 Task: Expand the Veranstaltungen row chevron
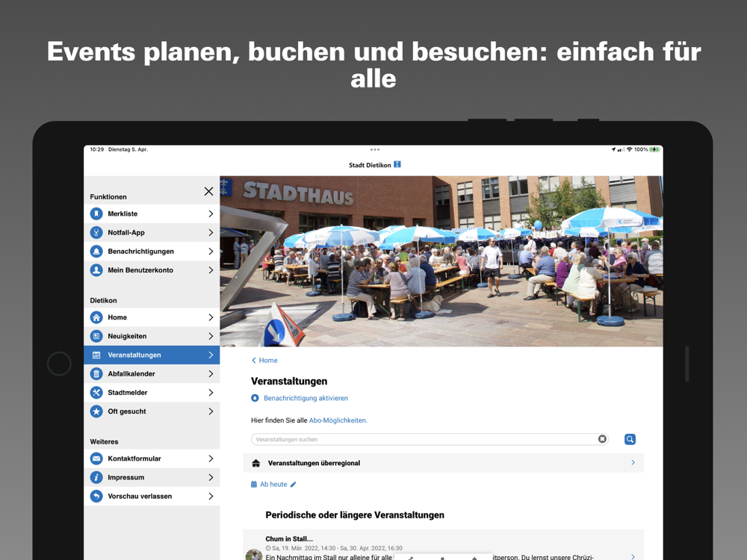[211, 355]
